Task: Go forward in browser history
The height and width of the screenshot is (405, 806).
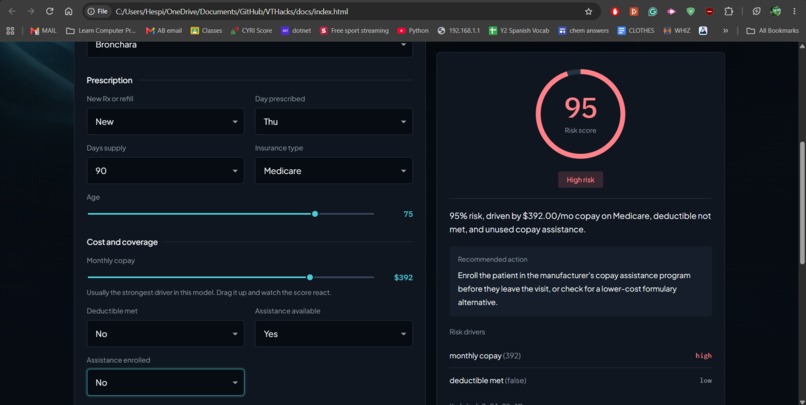Action: pos(31,11)
